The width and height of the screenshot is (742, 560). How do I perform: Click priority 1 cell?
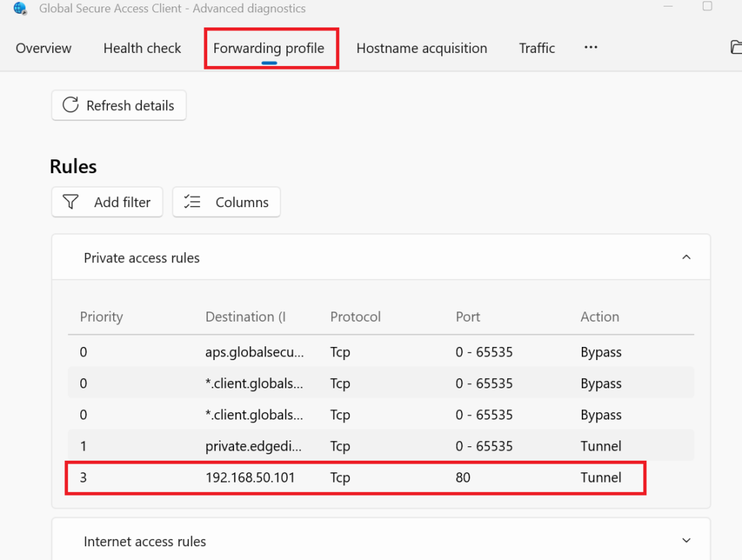click(83, 446)
